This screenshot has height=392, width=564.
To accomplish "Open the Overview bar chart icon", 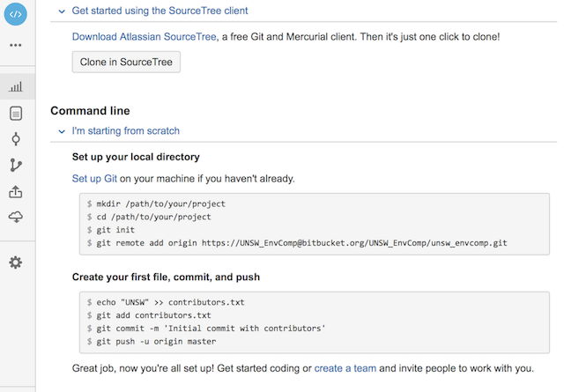I will (x=16, y=87).
